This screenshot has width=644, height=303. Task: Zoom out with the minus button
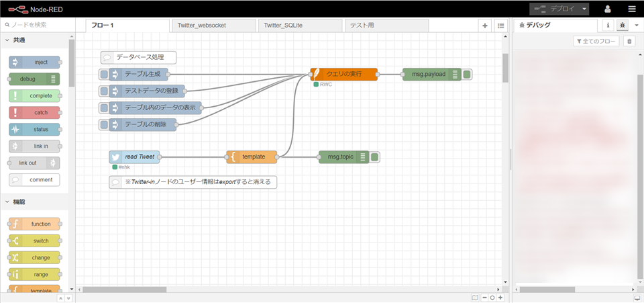[484, 298]
